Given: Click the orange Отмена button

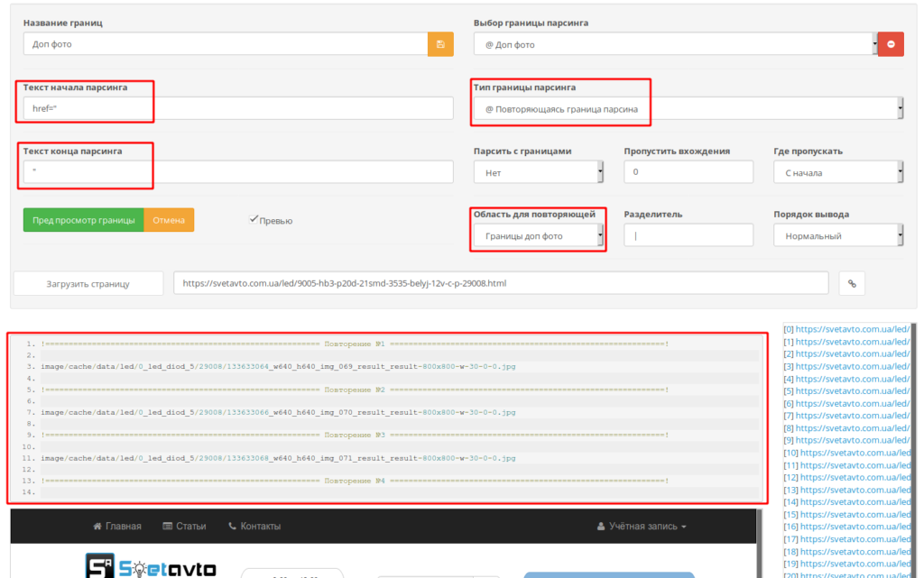Looking at the screenshot, I should click(169, 220).
